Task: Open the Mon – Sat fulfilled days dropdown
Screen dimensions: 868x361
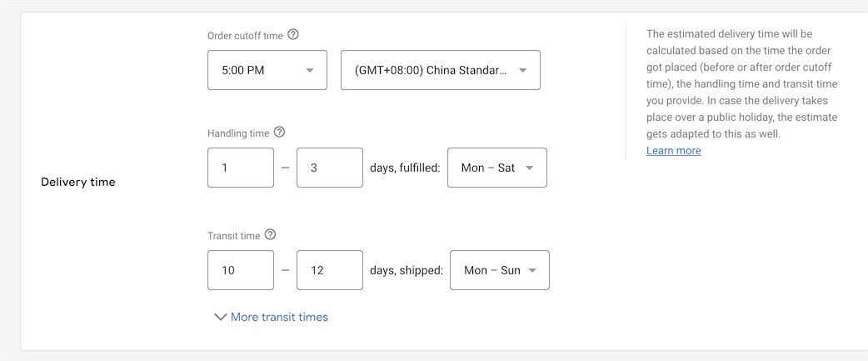Action: (496, 168)
